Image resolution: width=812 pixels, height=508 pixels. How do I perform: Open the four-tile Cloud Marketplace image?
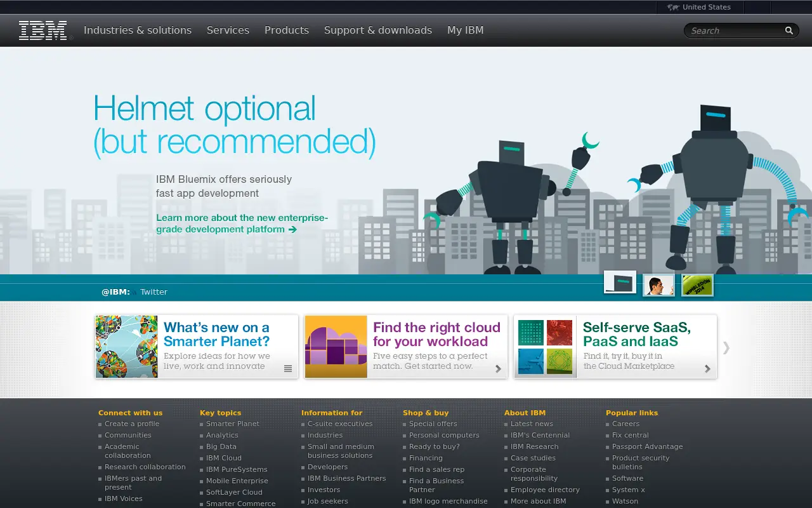(x=546, y=347)
